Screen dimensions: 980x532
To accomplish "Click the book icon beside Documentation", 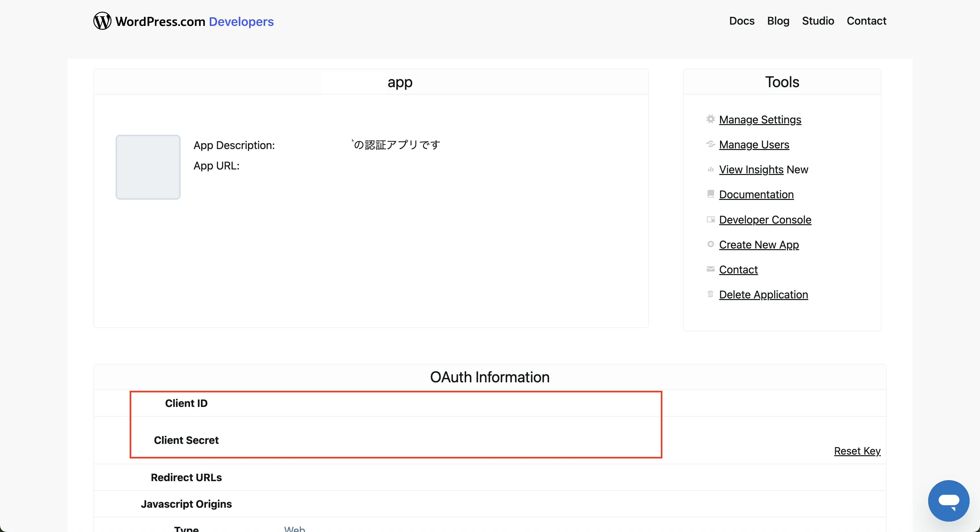I will pyautogui.click(x=710, y=194).
